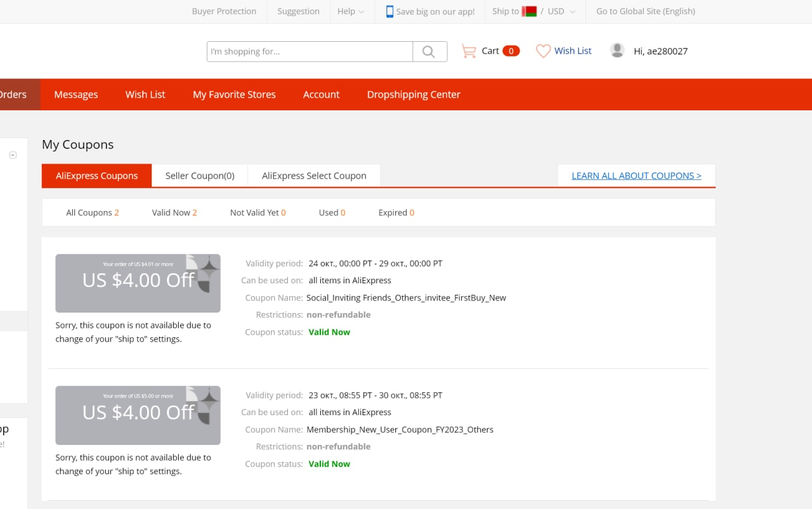Open the Ship to / USD dropdown

click(534, 11)
